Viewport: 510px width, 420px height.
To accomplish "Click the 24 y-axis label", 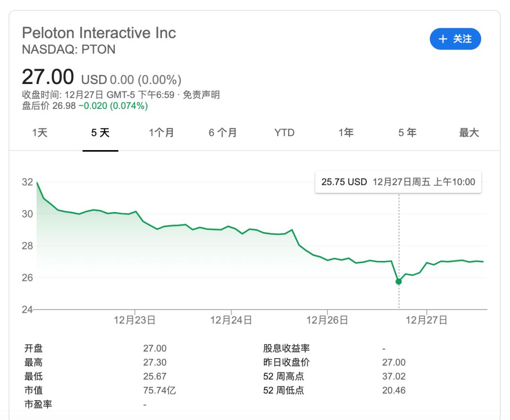I will (x=27, y=310).
